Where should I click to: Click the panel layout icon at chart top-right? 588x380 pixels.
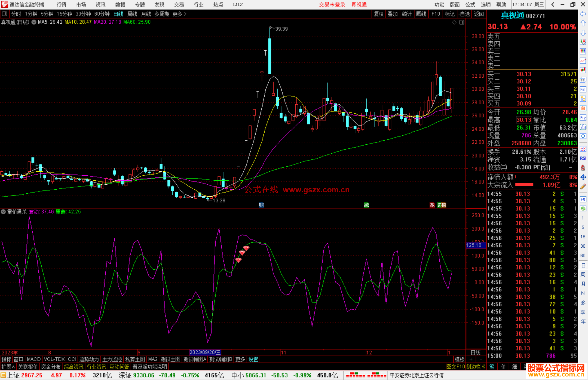coord(462,22)
